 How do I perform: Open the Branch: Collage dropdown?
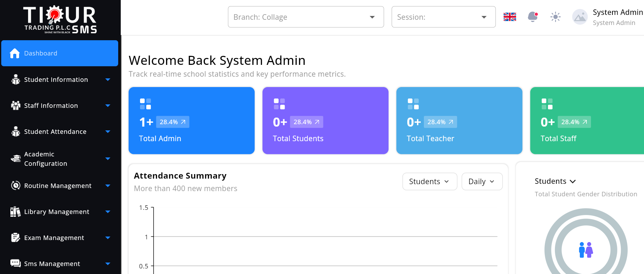click(x=306, y=17)
